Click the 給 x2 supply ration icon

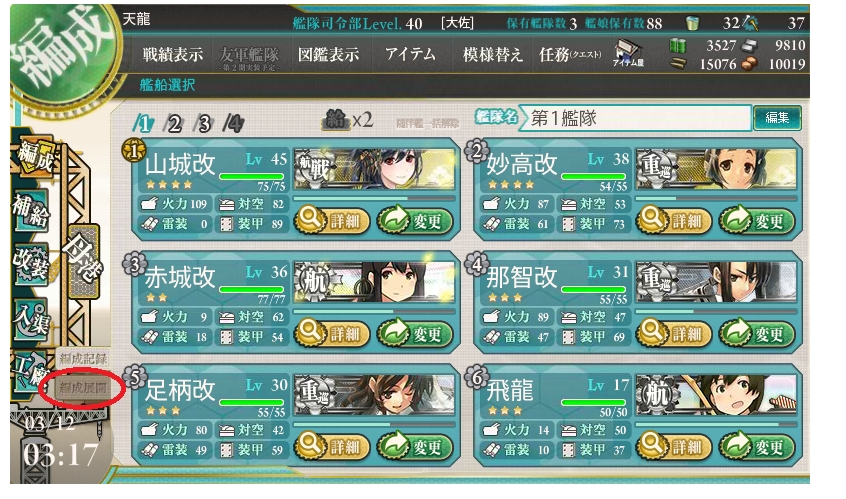point(347,120)
